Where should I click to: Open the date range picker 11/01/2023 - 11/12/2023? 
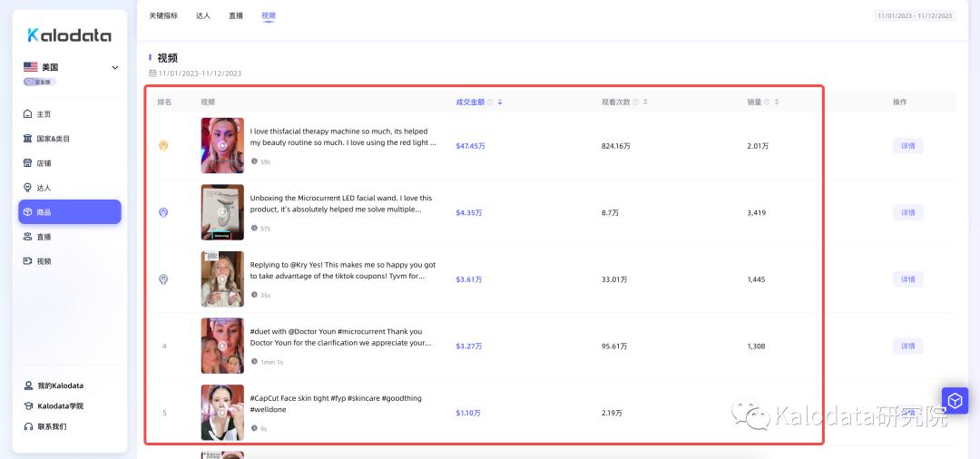[915, 15]
